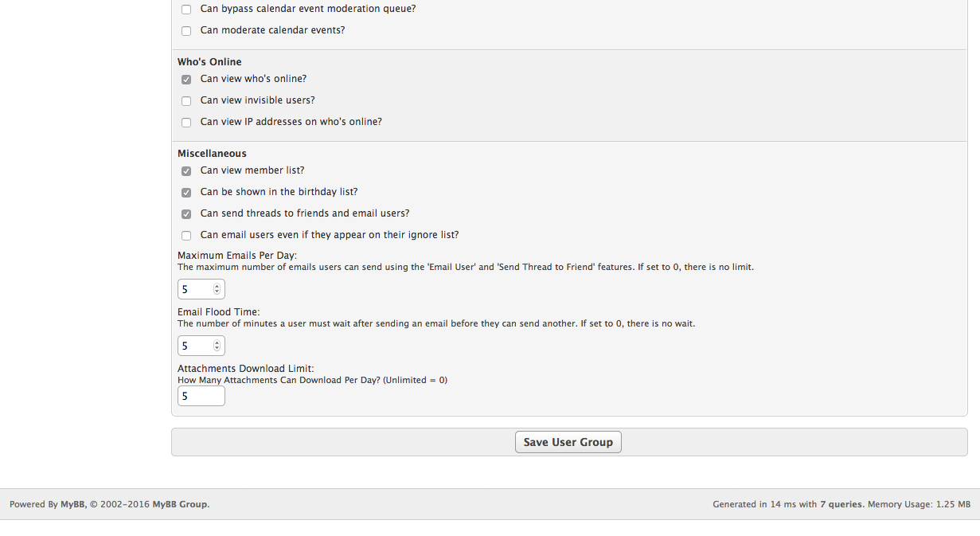Visit the MyBB Group footer link
This screenshot has height=536, width=980.
(x=180, y=504)
